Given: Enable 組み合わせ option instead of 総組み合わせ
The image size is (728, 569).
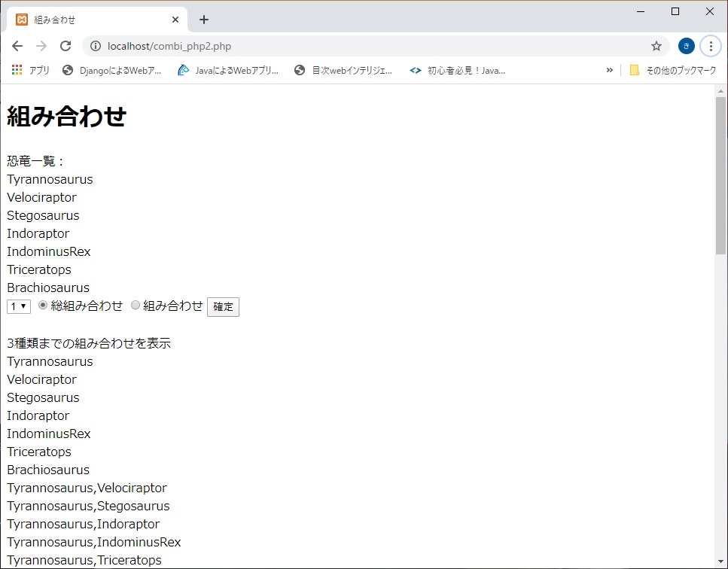Looking at the screenshot, I should pos(135,305).
